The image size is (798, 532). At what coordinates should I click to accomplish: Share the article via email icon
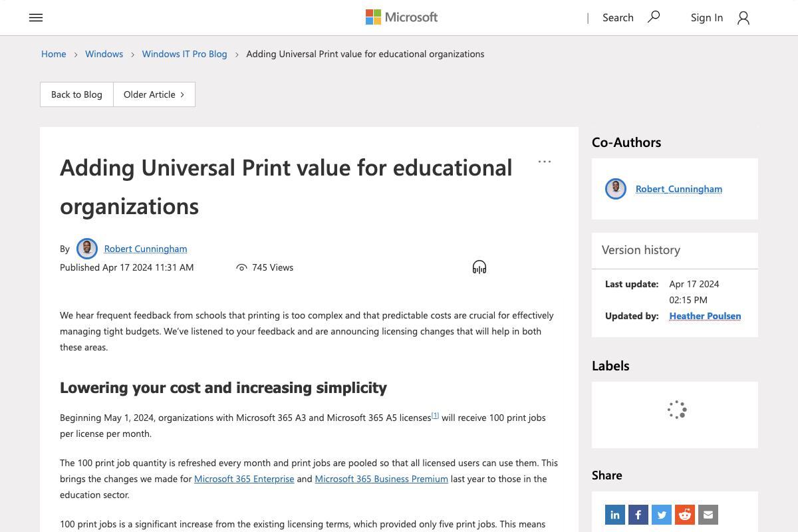(x=708, y=515)
